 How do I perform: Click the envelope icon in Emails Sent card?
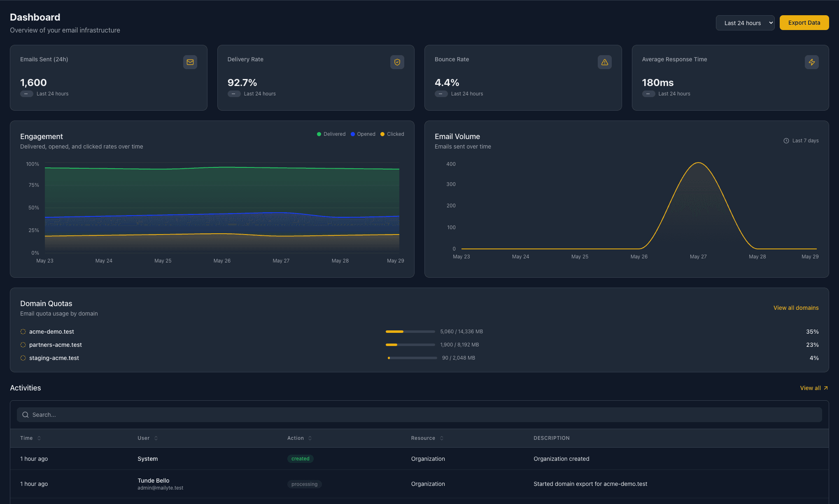190,62
